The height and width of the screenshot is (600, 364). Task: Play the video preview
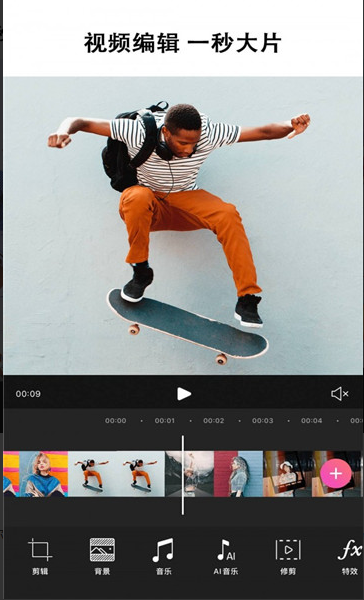(184, 394)
